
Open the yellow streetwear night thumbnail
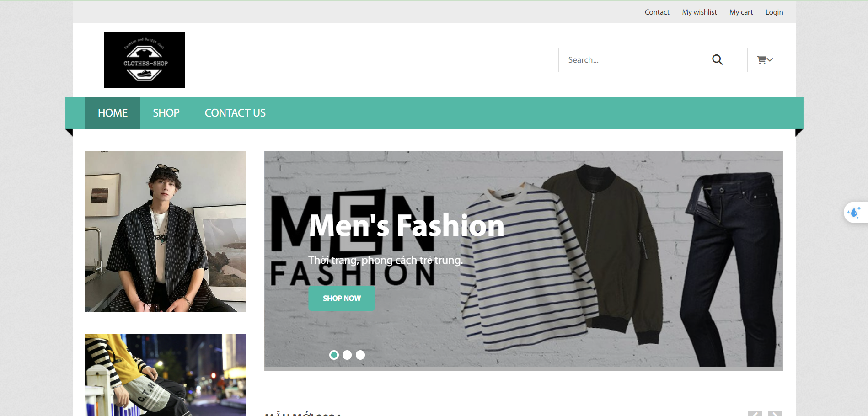pos(165,374)
